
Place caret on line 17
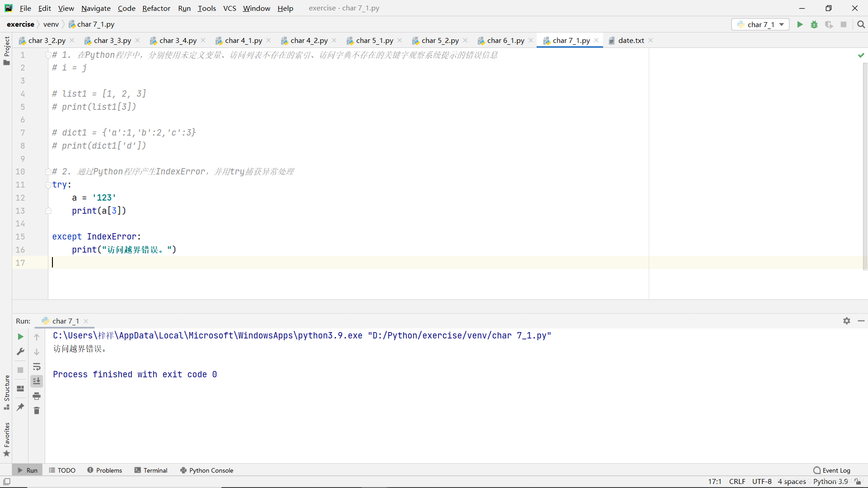(348, 263)
